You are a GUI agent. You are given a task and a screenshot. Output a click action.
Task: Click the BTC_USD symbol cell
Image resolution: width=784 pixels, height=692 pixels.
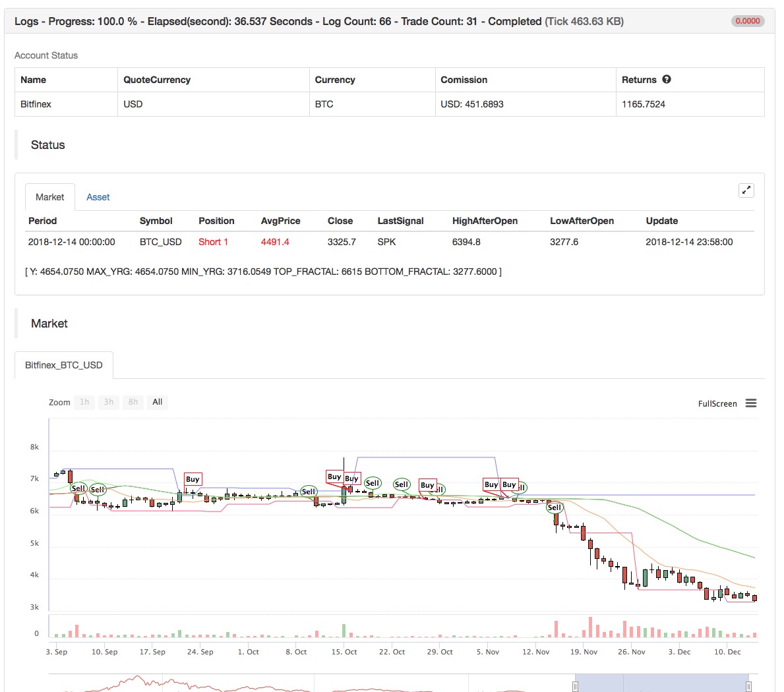[160, 242]
